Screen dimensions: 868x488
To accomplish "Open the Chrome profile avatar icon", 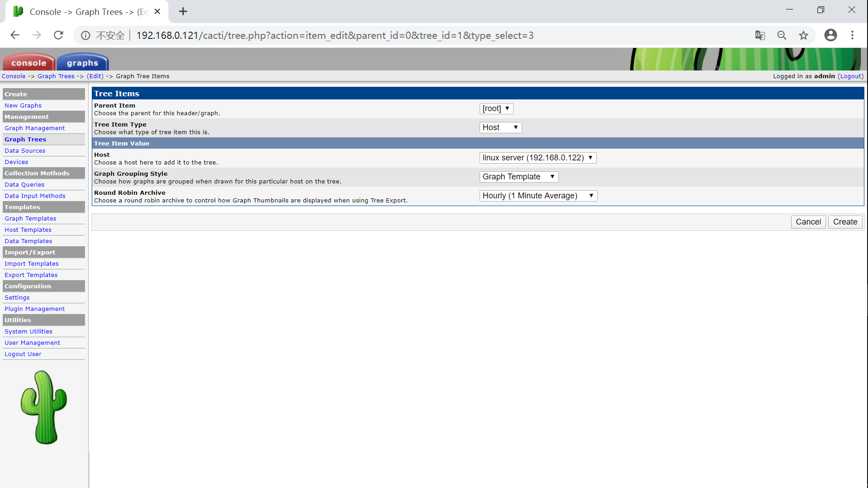I will [x=830, y=35].
